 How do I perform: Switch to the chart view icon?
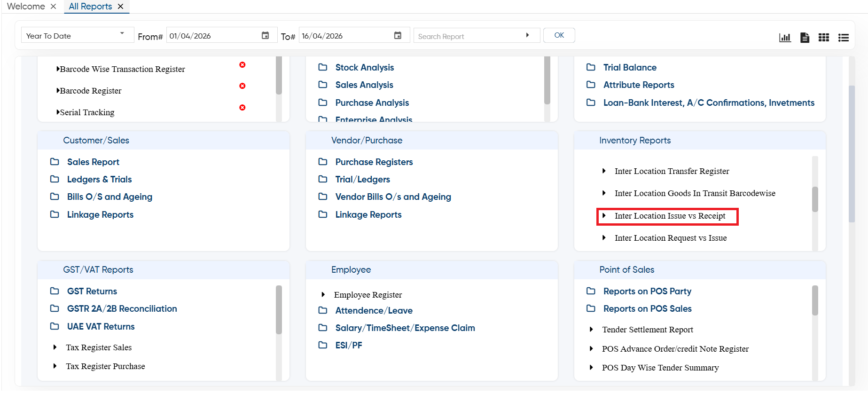pos(785,37)
